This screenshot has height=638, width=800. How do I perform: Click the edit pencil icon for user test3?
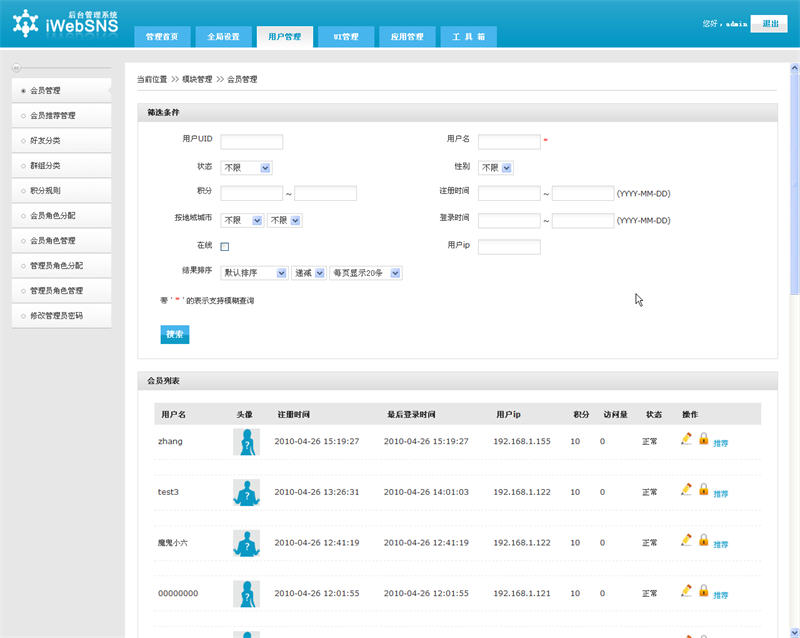click(686, 489)
